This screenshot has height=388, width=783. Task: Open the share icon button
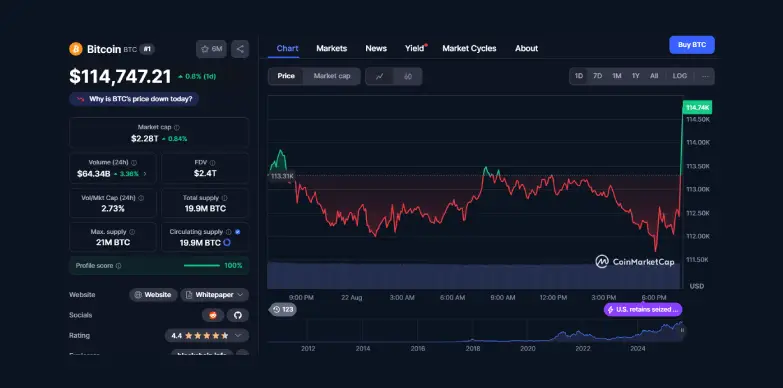pyautogui.click(x=240, y=49)
